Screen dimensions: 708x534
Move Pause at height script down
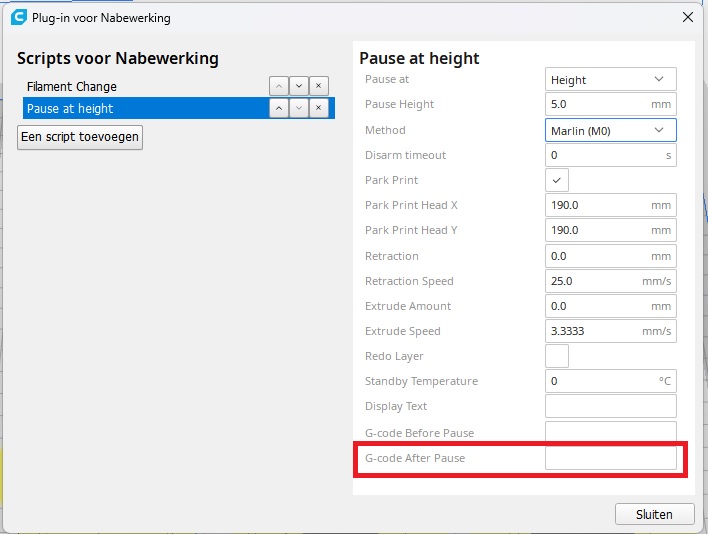click(x=298, y=108)
